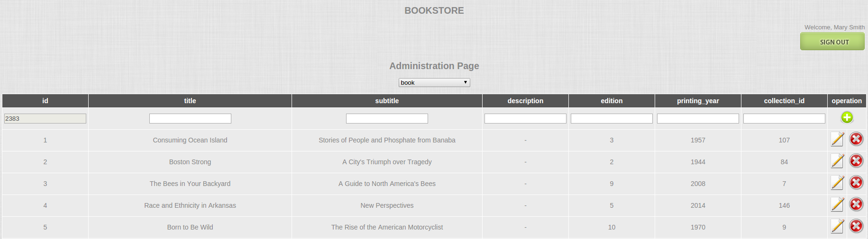
Task: Click the description column header
Action: click(x=525, y=101)
